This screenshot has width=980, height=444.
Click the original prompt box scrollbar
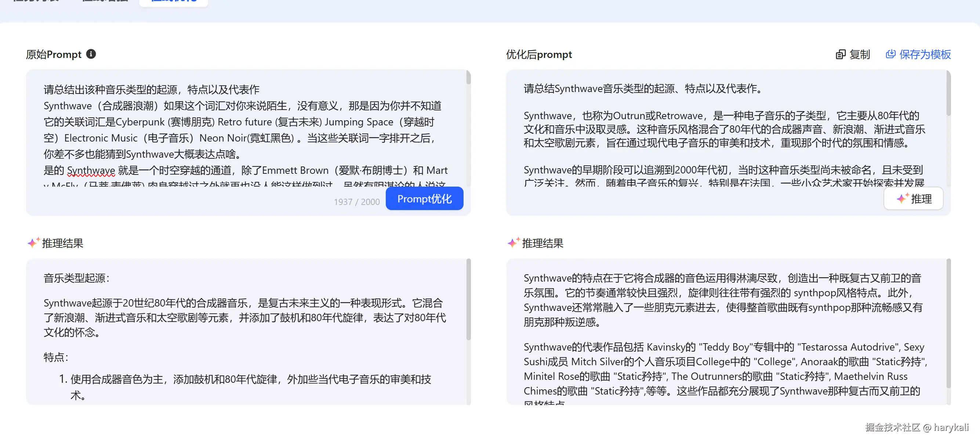[468, 78]
